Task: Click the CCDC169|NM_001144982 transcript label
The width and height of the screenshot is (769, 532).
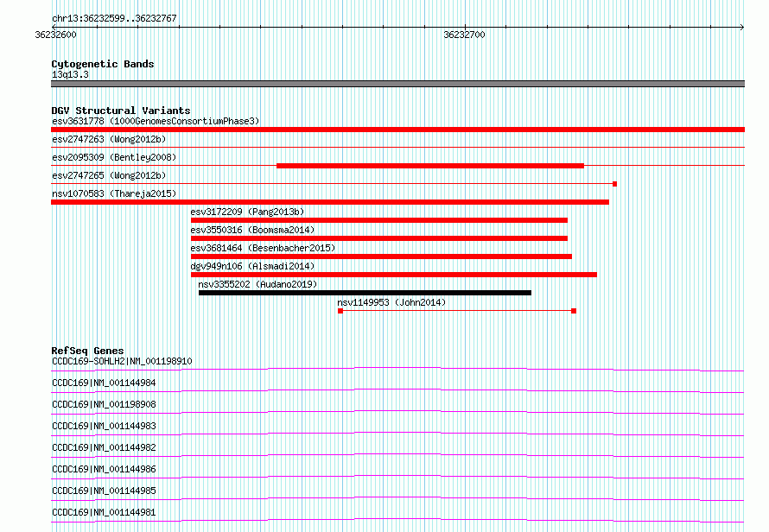Action: [104, 447]
